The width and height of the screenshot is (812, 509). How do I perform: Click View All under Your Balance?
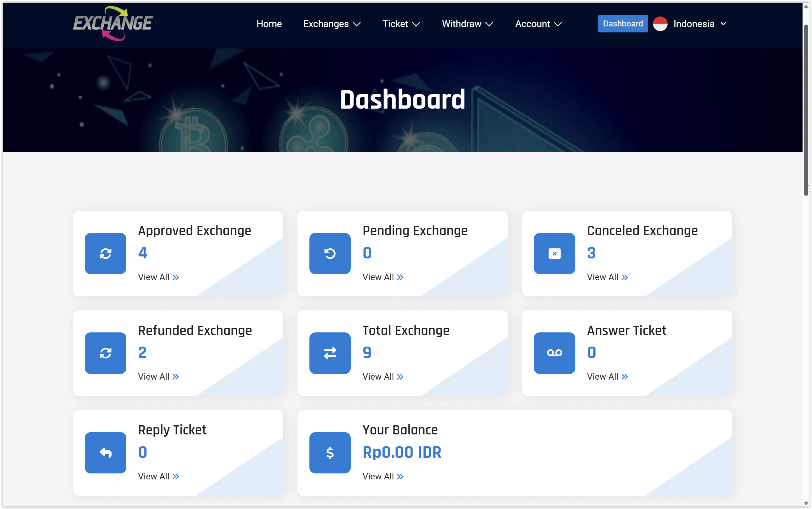(383, 476)
